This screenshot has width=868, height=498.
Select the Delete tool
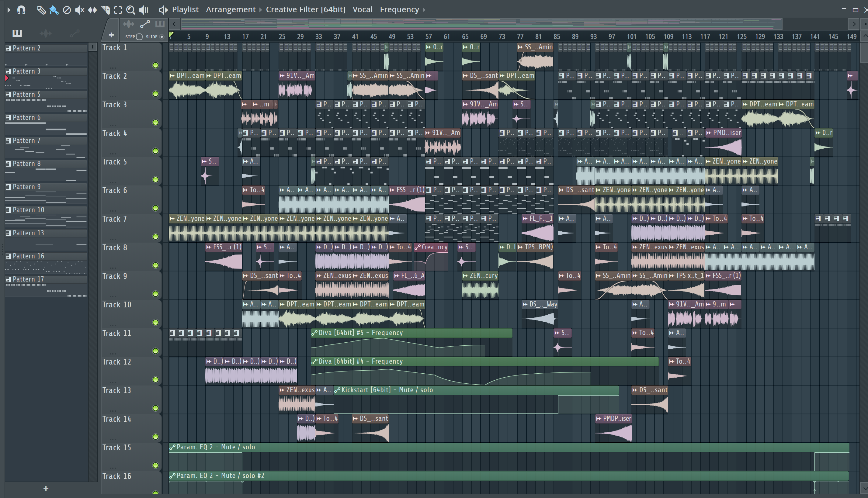(x=67, y=10)
